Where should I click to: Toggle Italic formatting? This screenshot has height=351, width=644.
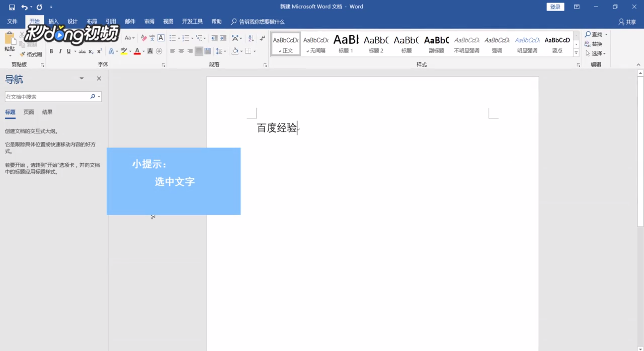click(x=60, y=51)
